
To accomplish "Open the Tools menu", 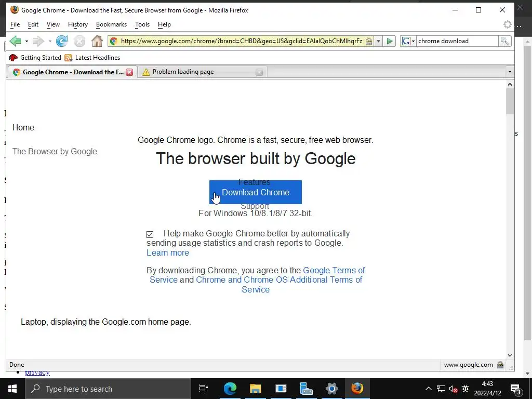I will (x=142, y=24).
